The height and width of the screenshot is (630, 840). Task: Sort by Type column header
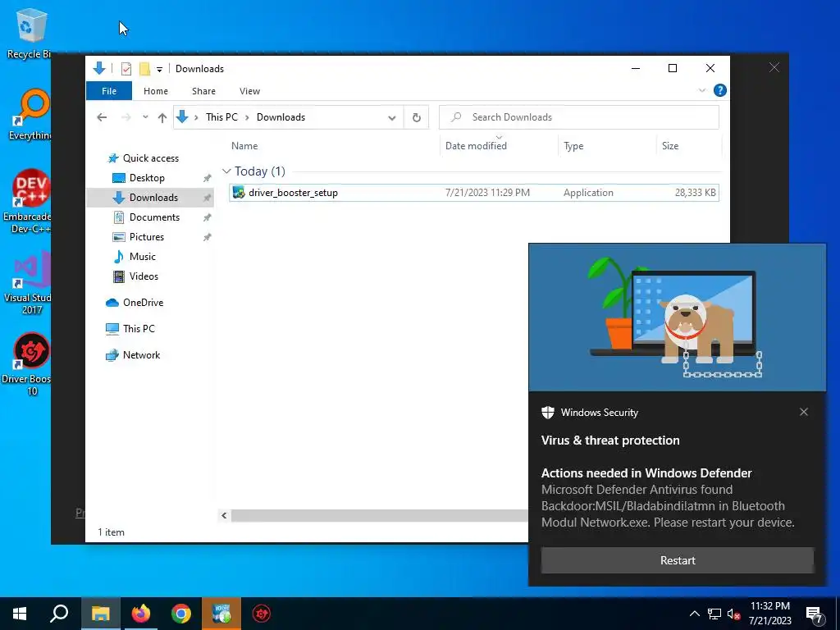point(573,146)
